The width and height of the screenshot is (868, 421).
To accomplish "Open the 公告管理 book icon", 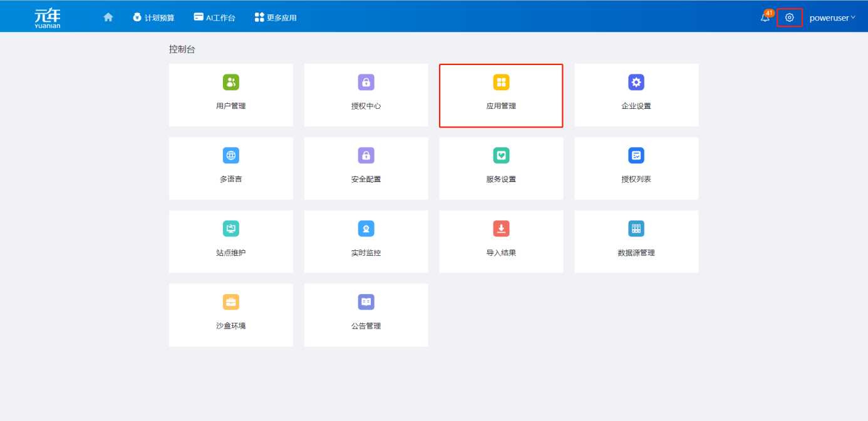I will [x=366, y=302].
